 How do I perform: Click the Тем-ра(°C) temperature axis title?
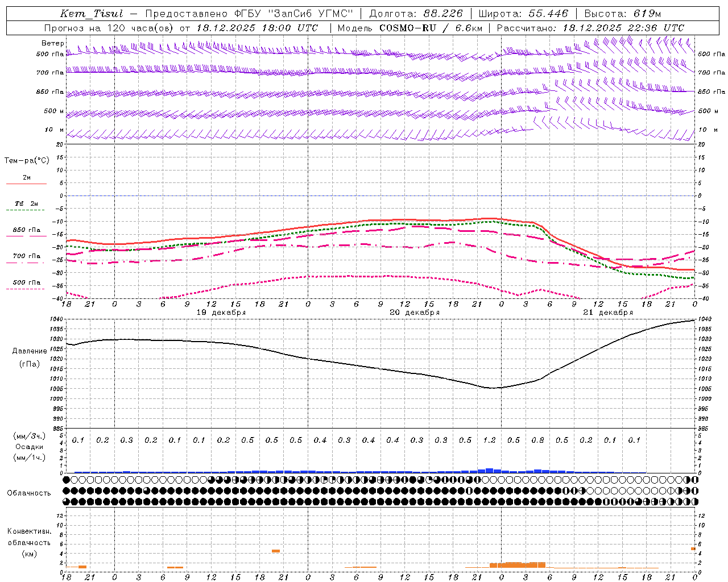click(27, 160)
